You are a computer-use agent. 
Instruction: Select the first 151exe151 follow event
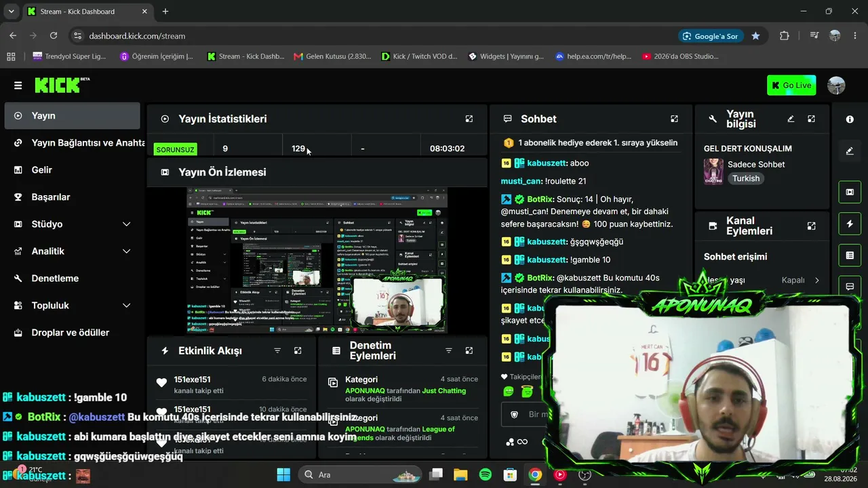tap(233, 384)
